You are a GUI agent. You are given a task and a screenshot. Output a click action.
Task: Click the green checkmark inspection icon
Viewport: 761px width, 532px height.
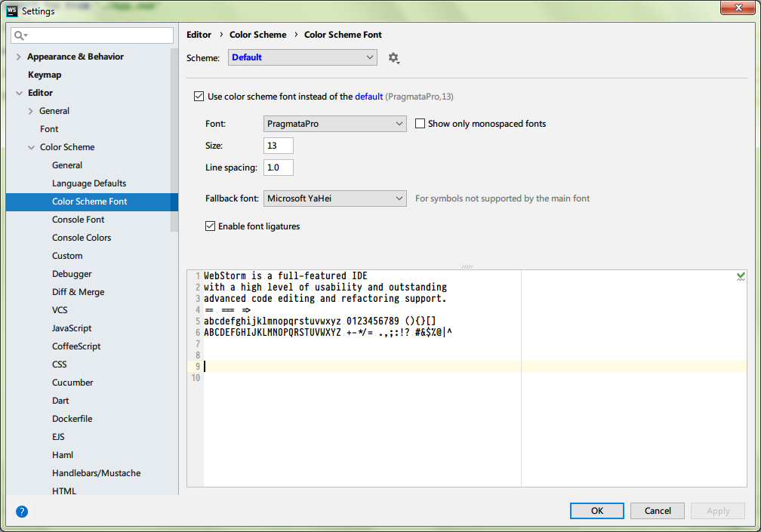[741, 276]
